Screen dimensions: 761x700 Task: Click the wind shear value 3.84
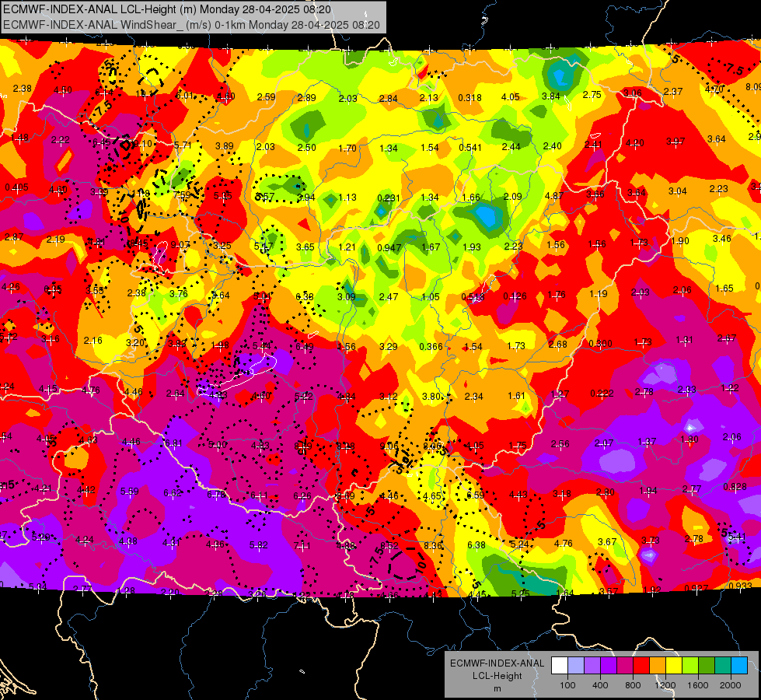[551, 96]
